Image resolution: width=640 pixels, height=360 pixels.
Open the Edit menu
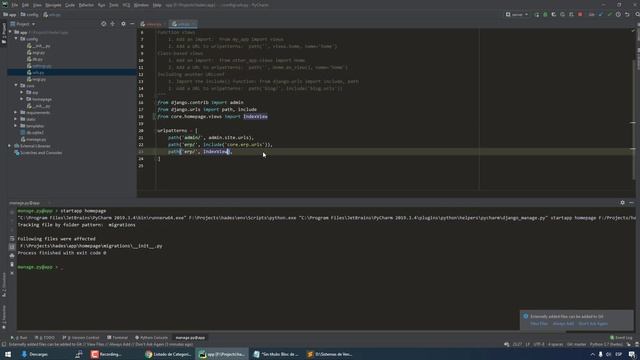point(25,5)
